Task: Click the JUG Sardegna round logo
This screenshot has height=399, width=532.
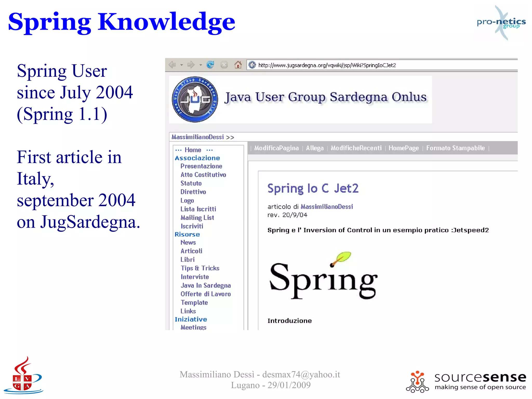Action: click(195, 99)
